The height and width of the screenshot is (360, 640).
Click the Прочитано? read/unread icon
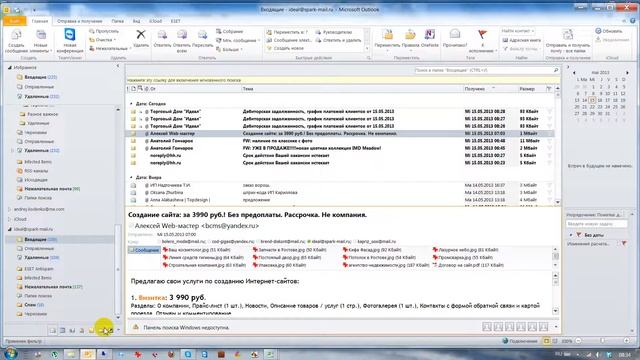455,34
